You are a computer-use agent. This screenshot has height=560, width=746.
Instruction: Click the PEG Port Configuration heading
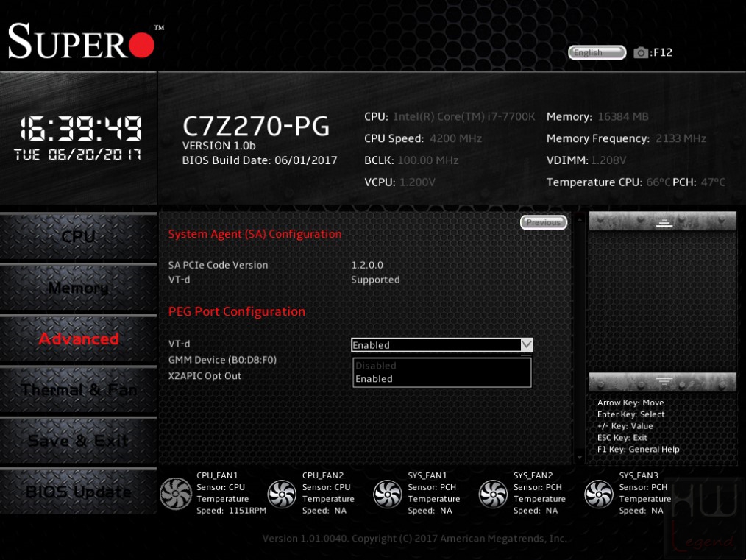tap(236, 311)
